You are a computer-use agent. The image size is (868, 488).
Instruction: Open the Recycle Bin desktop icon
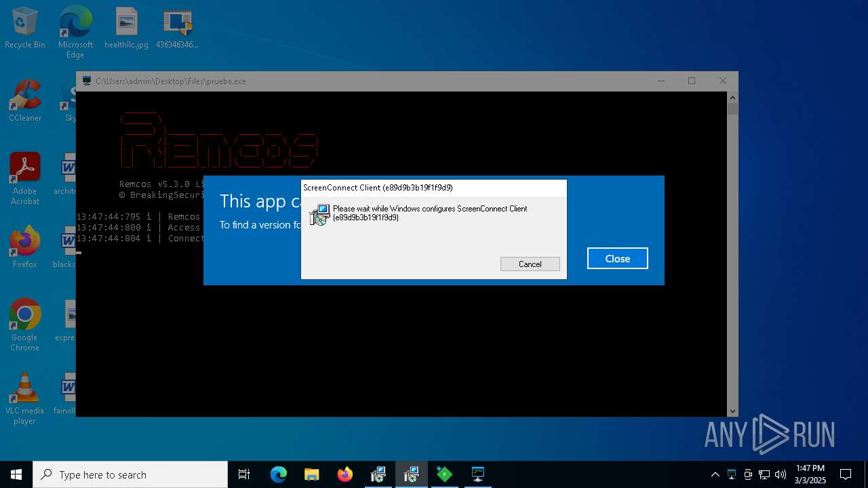(25, 28)
